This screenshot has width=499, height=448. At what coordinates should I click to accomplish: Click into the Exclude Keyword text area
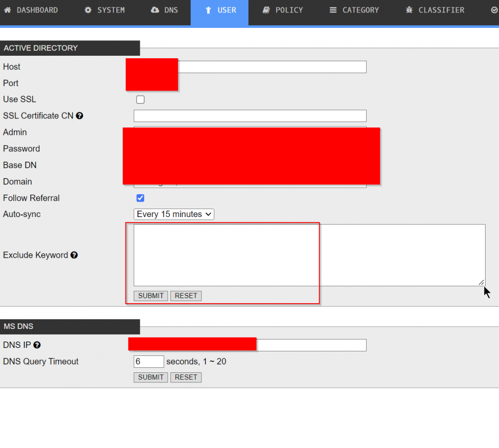pos(309,255)
